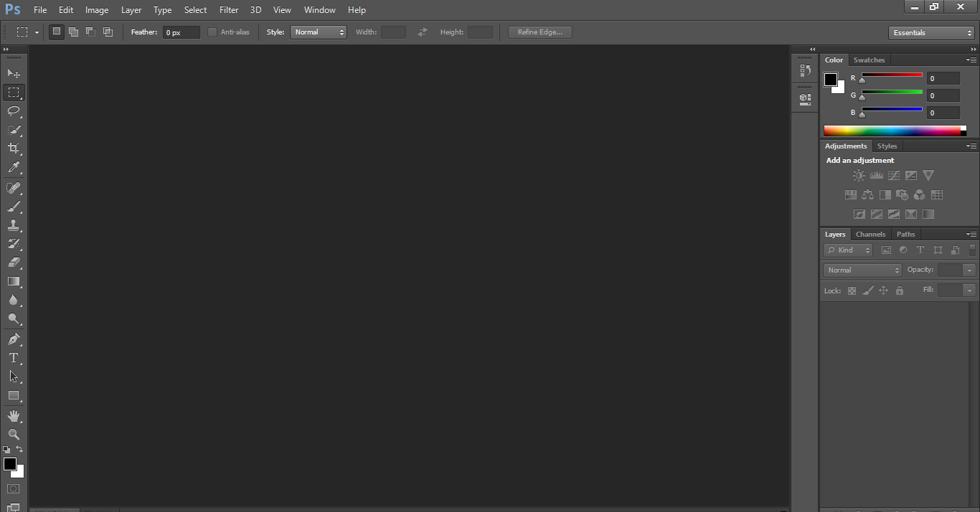The height and width of the screenshot is (512, 980).
Task: Select the Zoom tool
Action: coord(14,435)
